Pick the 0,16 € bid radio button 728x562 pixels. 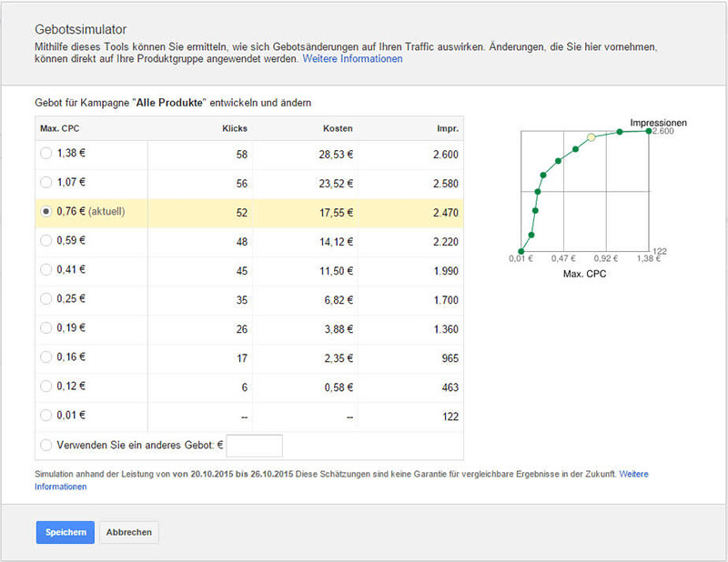point(46,357)
